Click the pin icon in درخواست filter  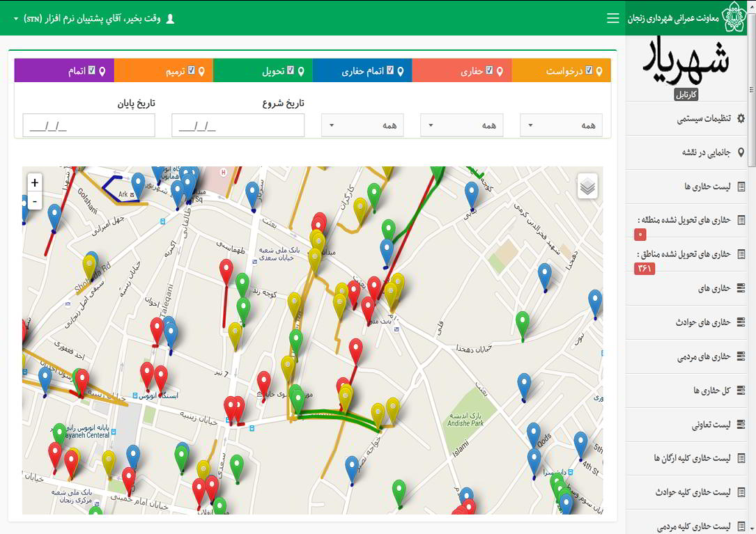[599, 71]
